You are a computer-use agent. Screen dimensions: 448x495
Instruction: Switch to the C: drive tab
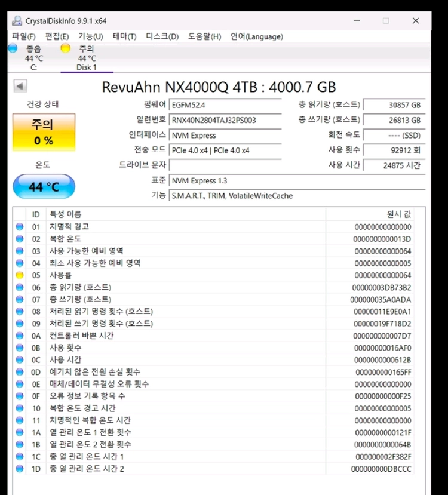pyautogui.click(x=33, y=58)
